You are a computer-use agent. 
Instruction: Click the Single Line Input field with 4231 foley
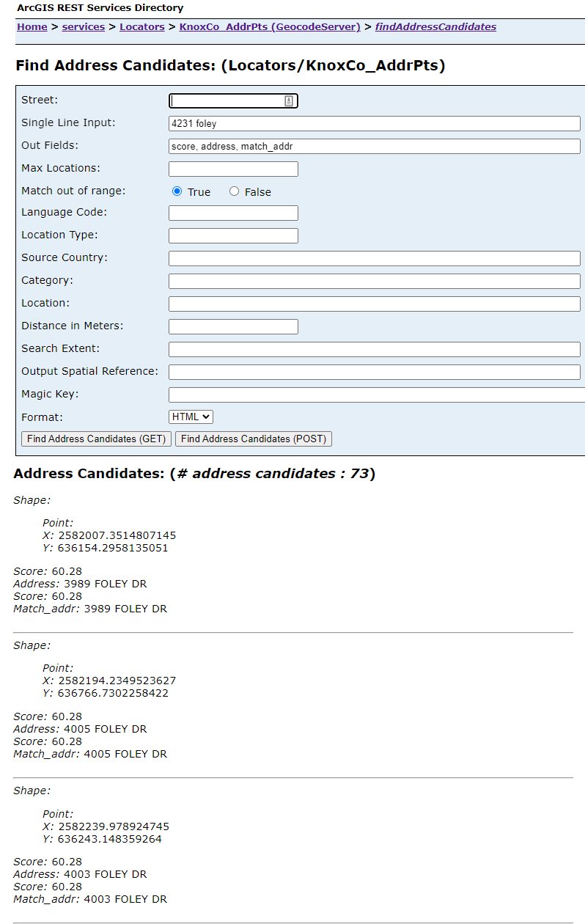pyautogui.click(x=374, y=124)
